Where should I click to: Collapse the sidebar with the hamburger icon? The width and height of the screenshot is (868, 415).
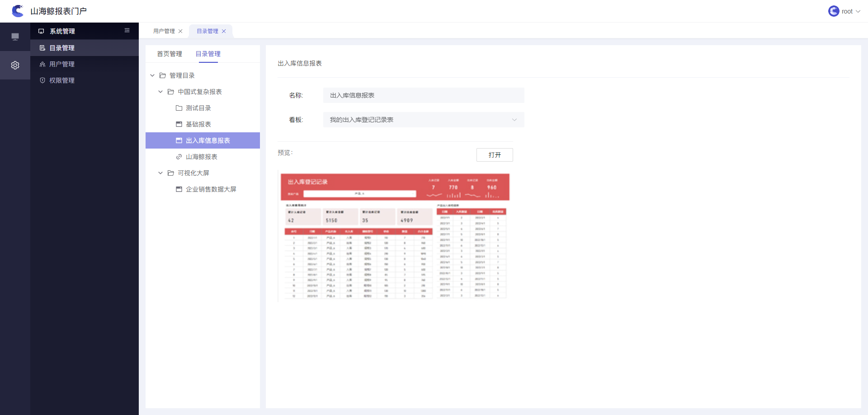pos(127,31)
